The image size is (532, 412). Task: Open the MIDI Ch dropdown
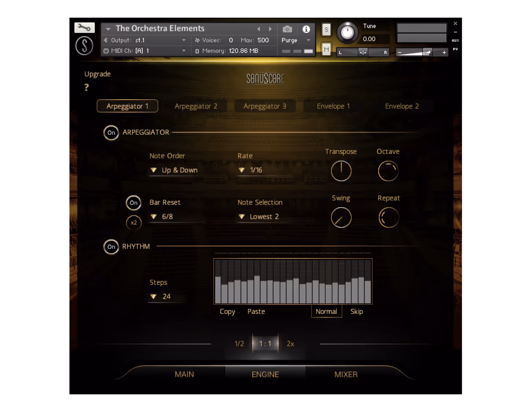pos(145,51)
